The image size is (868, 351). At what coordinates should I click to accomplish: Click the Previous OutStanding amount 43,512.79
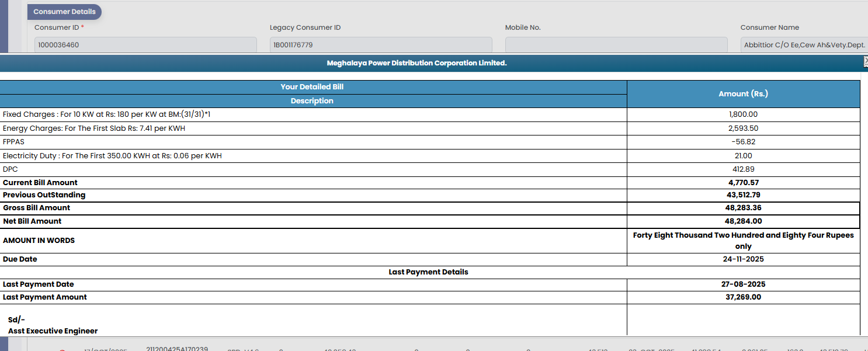tap(743, 195)
